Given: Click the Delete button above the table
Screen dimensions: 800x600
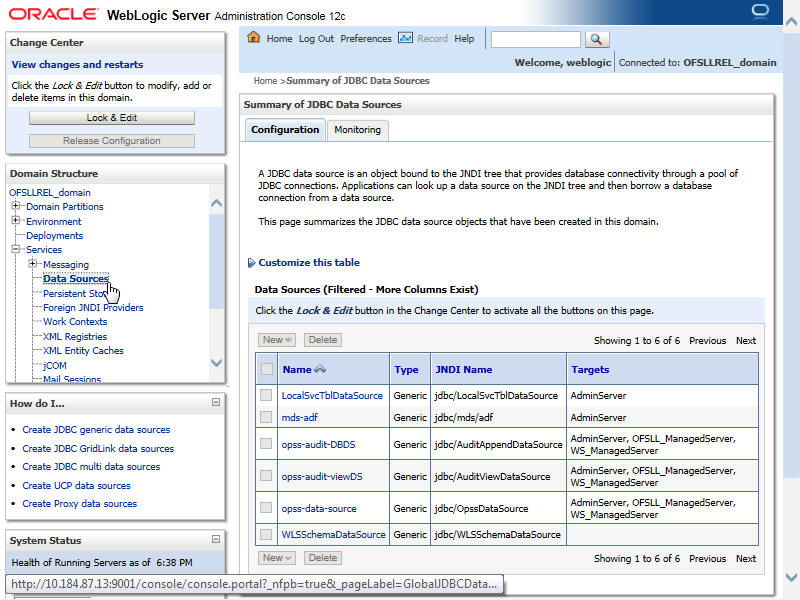Looking at the screenshot, I should (x=323, y=340).
